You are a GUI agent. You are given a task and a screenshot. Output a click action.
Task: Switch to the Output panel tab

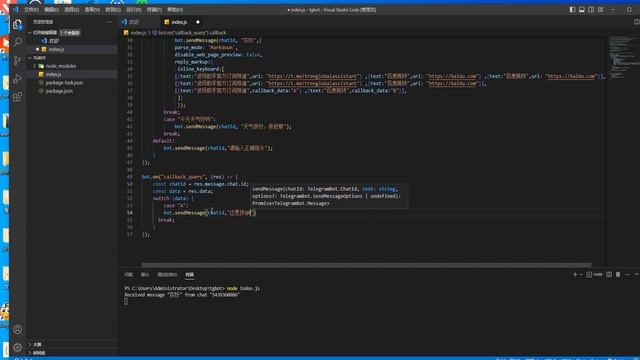144,274
